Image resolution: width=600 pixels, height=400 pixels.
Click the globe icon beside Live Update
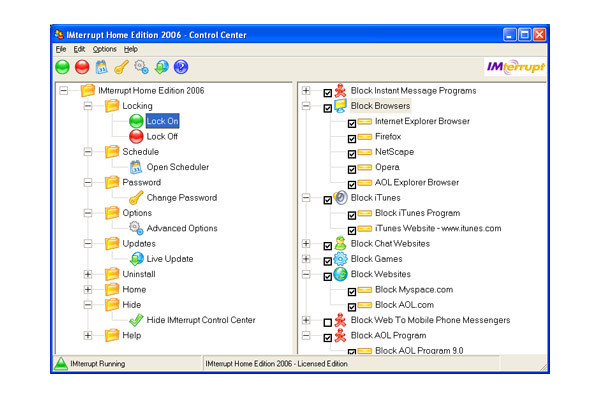[136, 259]
